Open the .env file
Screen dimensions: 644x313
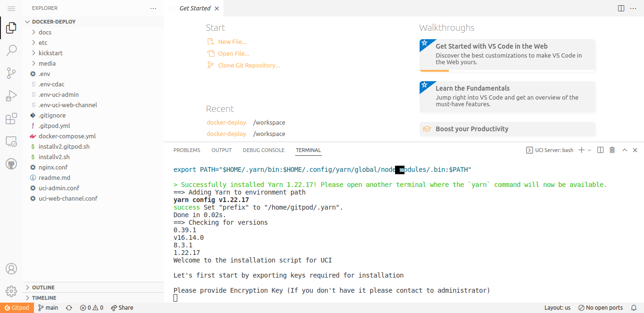pos(93,74)
